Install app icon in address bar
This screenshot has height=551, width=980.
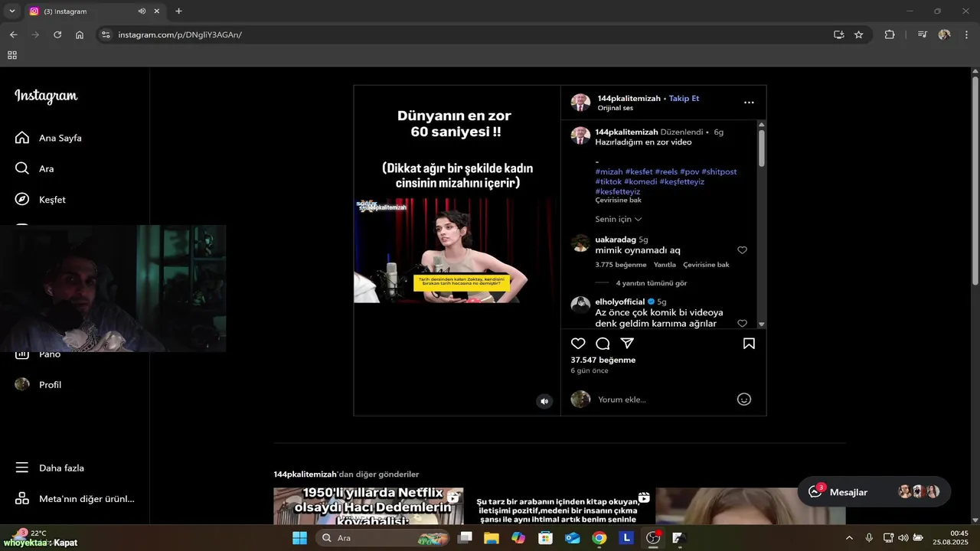(x=839, y=34)
